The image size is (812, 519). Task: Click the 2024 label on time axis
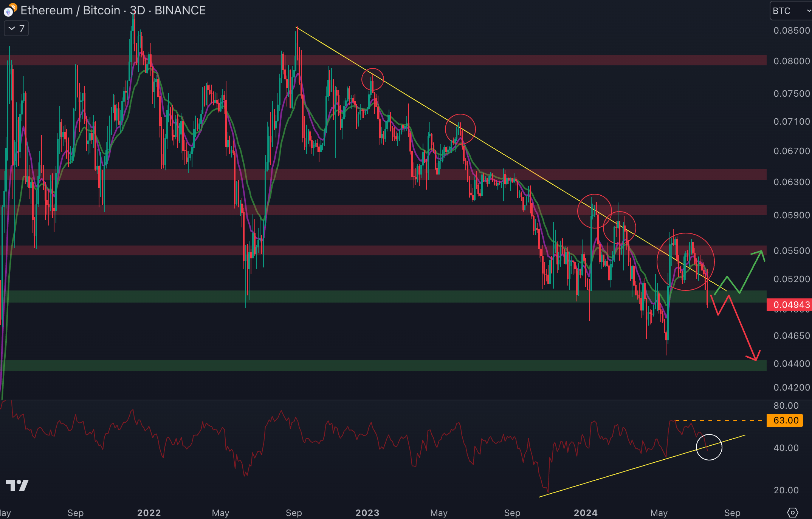[x=586, y=513]
